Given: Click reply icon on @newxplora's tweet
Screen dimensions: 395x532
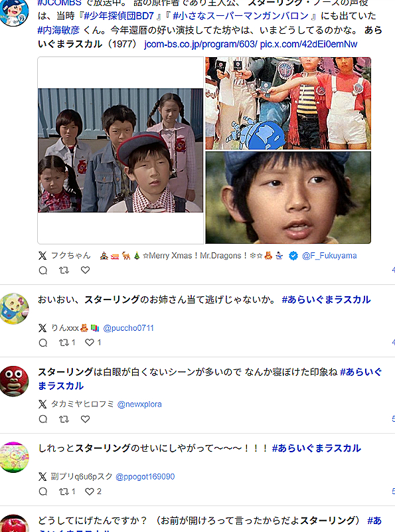Looking at the screenshot, I should point(43,419).
